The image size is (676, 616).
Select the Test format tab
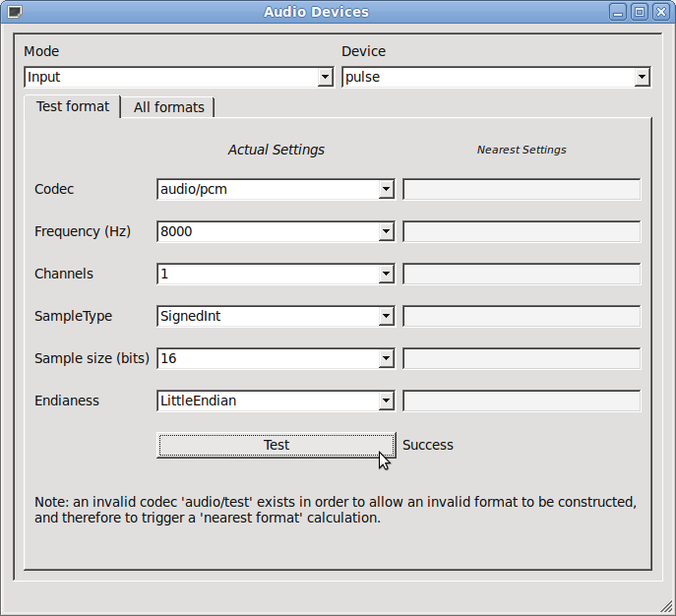click(x=73, y=106)
